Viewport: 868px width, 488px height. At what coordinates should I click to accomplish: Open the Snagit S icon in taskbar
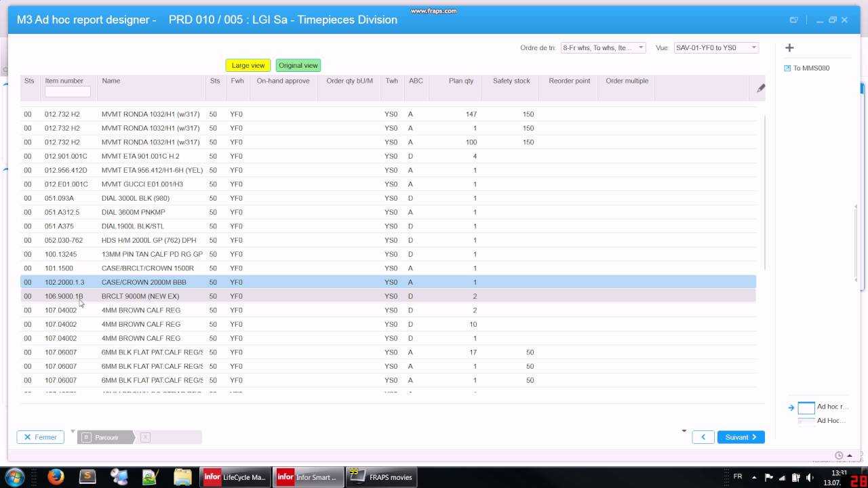87,477
